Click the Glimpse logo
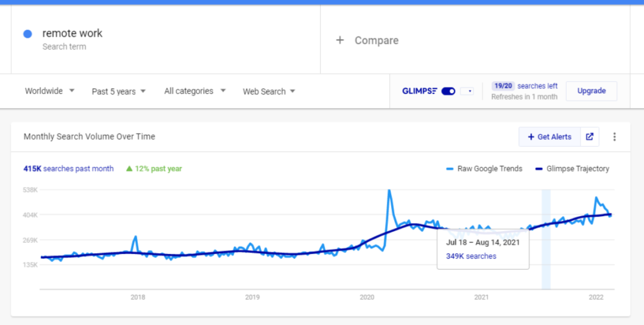Screen dimensions: 644x325 point(419,91)
